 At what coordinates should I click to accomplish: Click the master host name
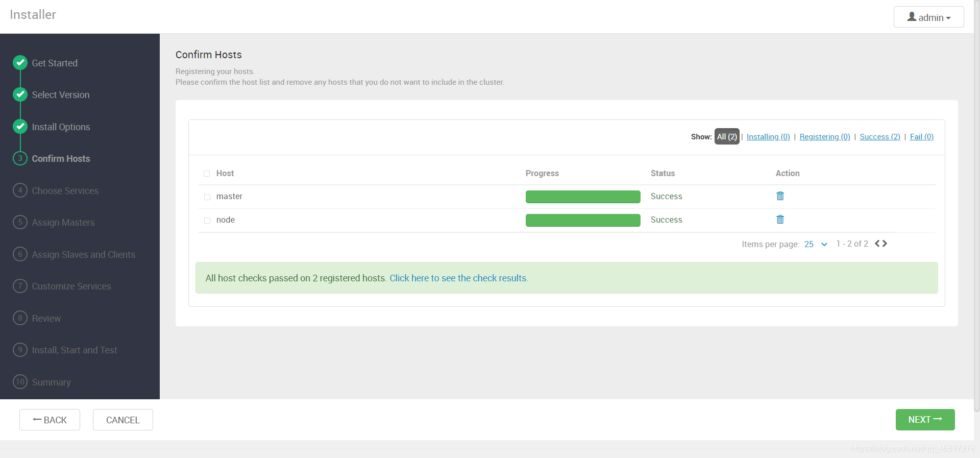229,197
